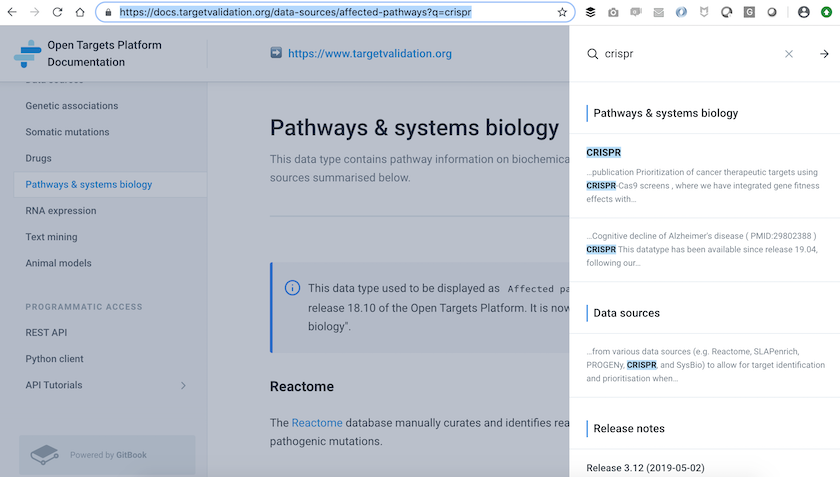Screen dimensions: 840x477
Task: Focus the crispr search input field
Action: tap(691, 54)
